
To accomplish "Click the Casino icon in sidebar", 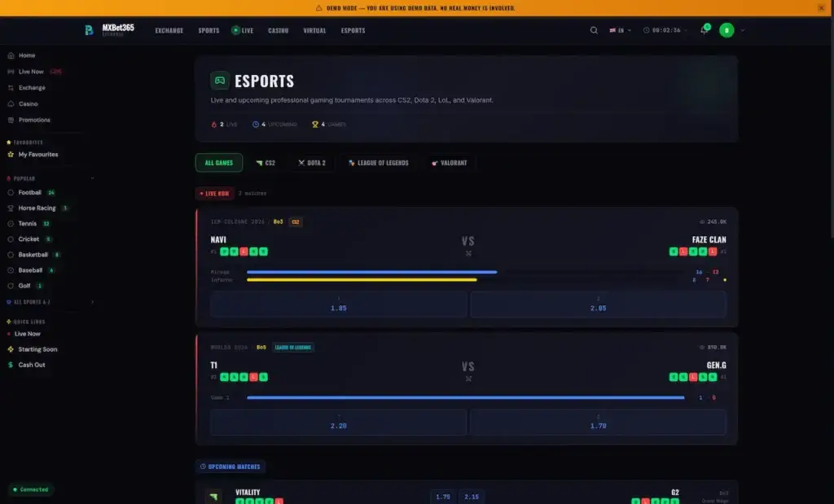I will pyautogui.click(x=11, y=103).
